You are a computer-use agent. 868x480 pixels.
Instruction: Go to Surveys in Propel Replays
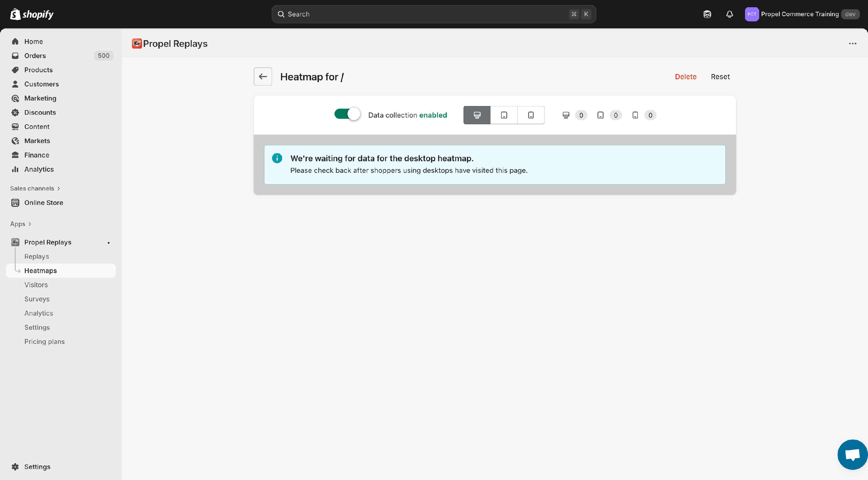pyautogui.click(x=37, y=299)
